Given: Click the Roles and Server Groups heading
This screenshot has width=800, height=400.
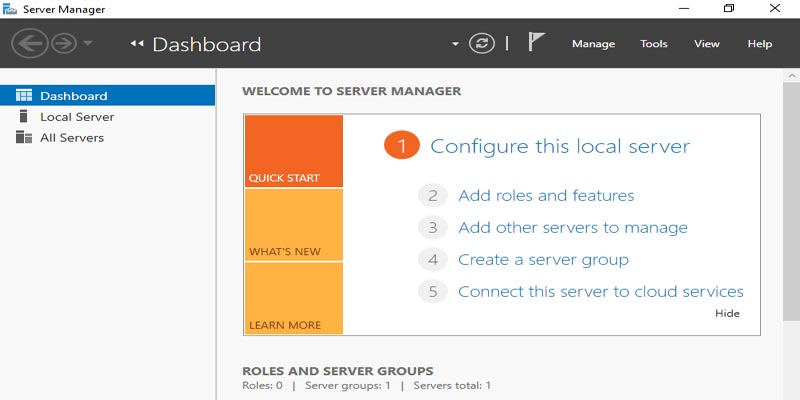Looking at the screenshot, I should click(338, 371).
